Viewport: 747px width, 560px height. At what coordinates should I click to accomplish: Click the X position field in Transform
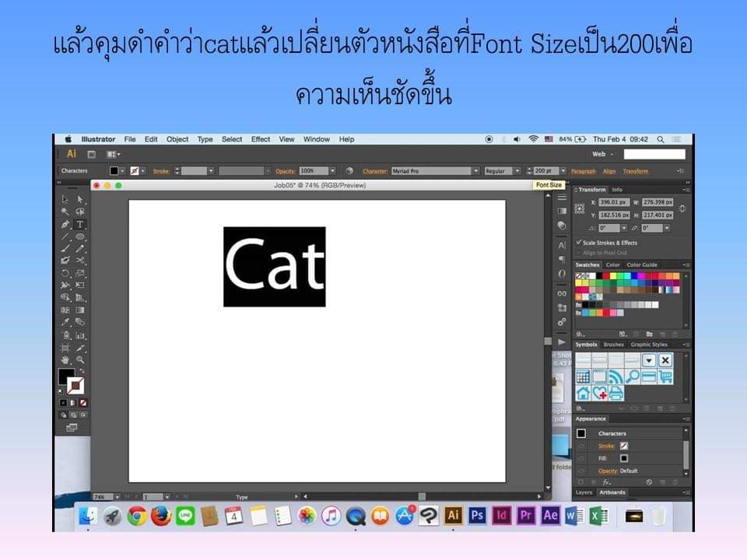[614, 202]
